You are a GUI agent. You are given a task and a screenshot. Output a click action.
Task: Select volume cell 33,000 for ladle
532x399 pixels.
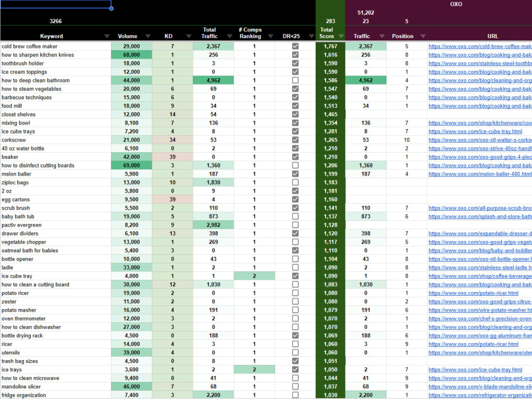coord(131,268)
